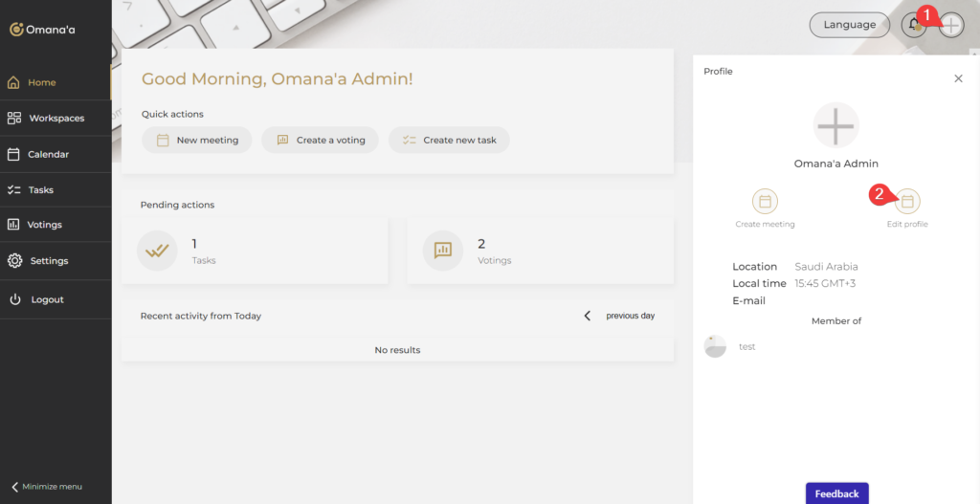Select Votings in the sidebar
This screenshot has height=504, width=980.
click(44, 225)
